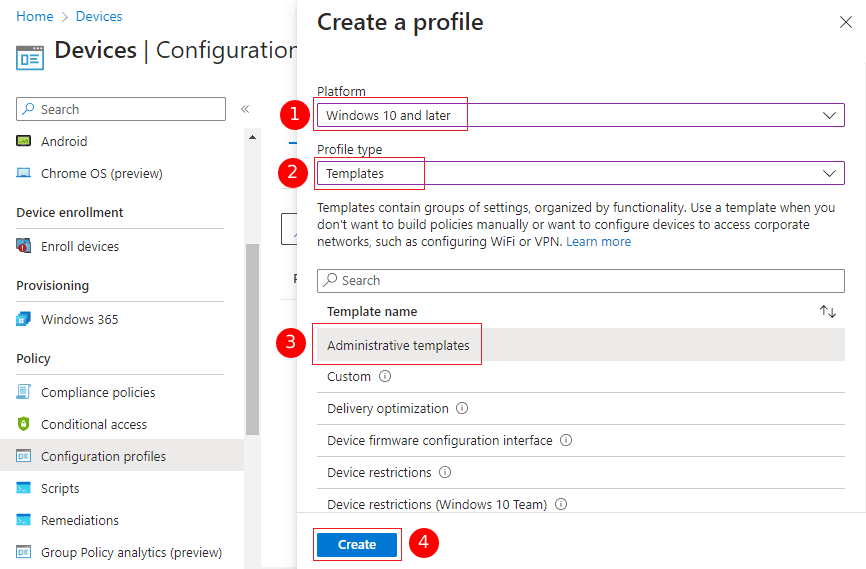Expand the Profile type dropdown
The image size is (866, 569).
click(x=580, y=173)
